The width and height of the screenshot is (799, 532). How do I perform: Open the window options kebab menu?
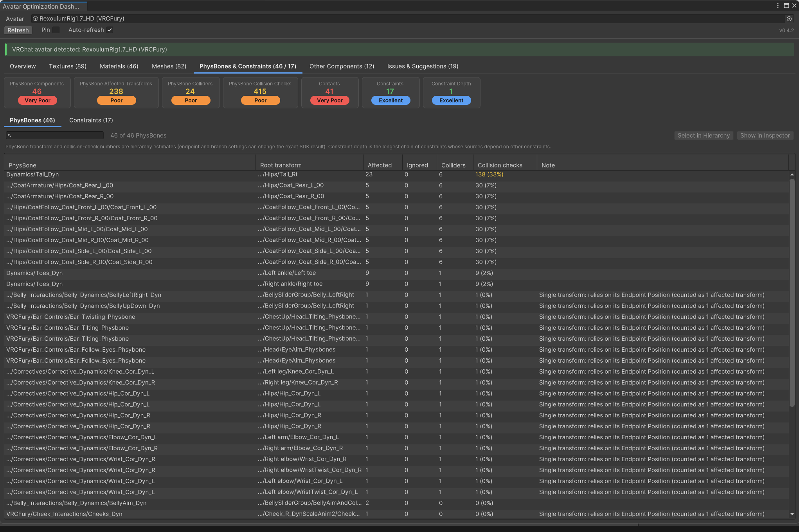tap(777, 5)
